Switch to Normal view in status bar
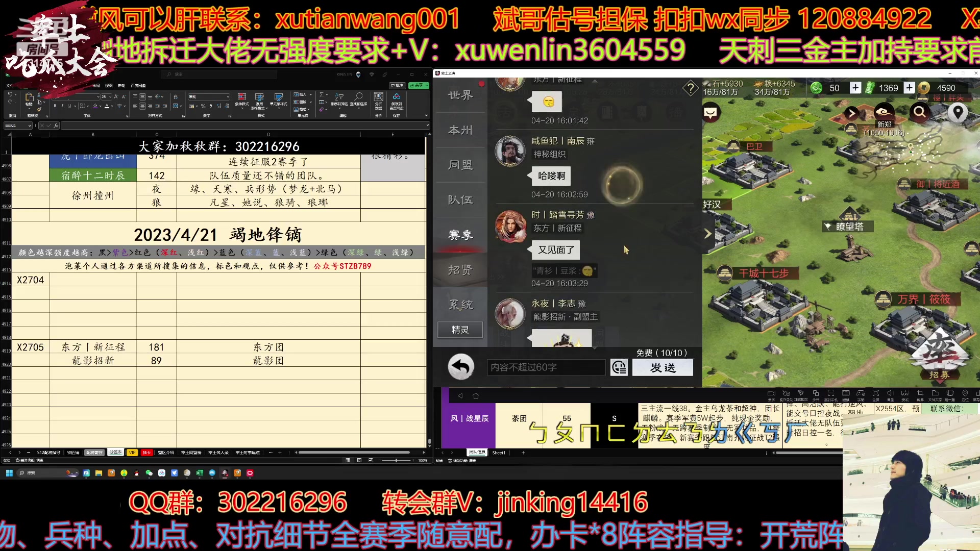980x551 pixels. (x=348, y=460)
